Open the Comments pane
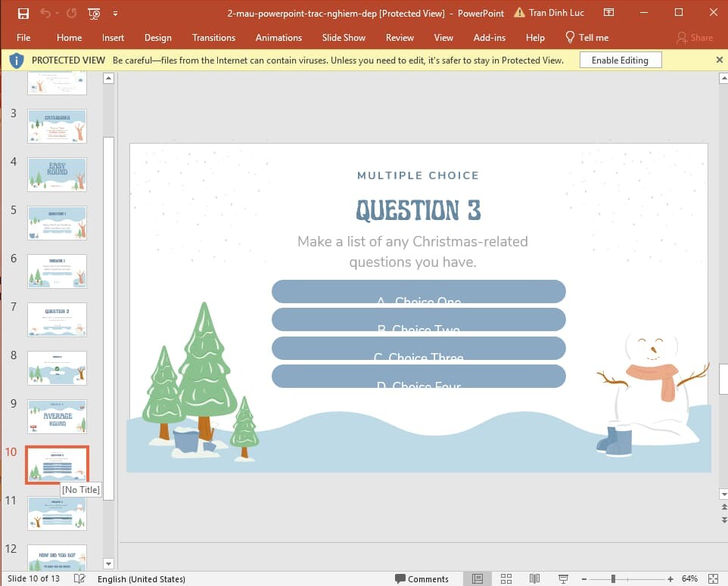The width and height of the screenshot is (728, 586). click(x=422, y=578)
